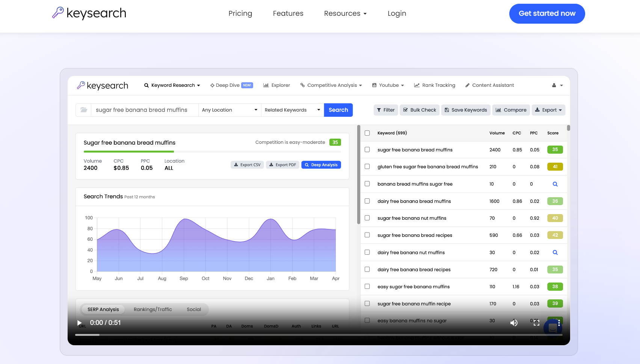Open the user account icon menu
Screen dimensions: 640x364
click(x=557, y=86)
